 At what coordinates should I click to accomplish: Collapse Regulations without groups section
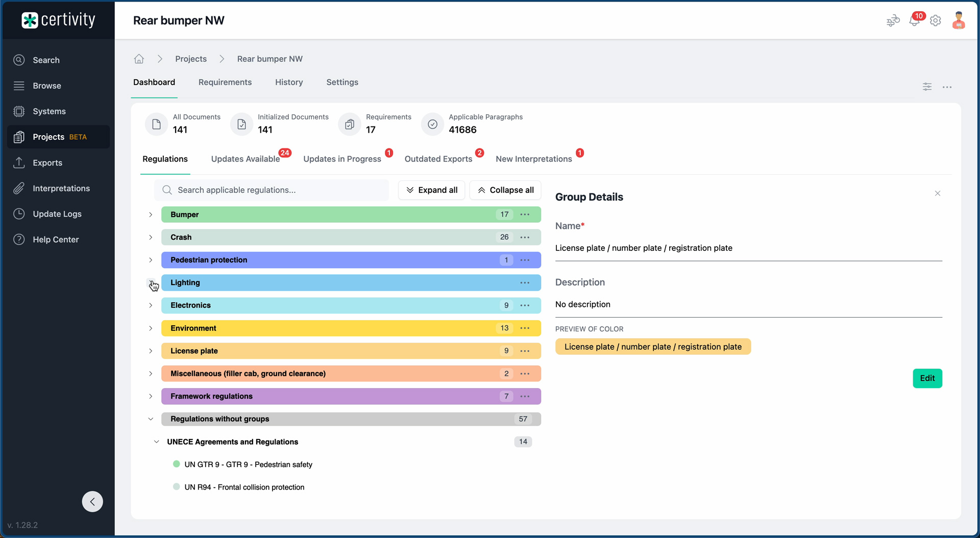click(151, 419)
